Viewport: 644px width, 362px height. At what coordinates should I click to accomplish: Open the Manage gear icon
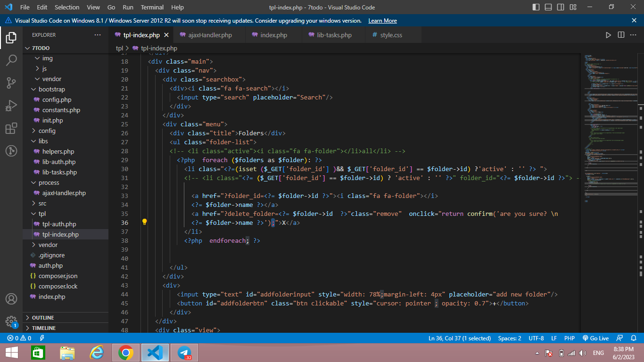[11, 321]
